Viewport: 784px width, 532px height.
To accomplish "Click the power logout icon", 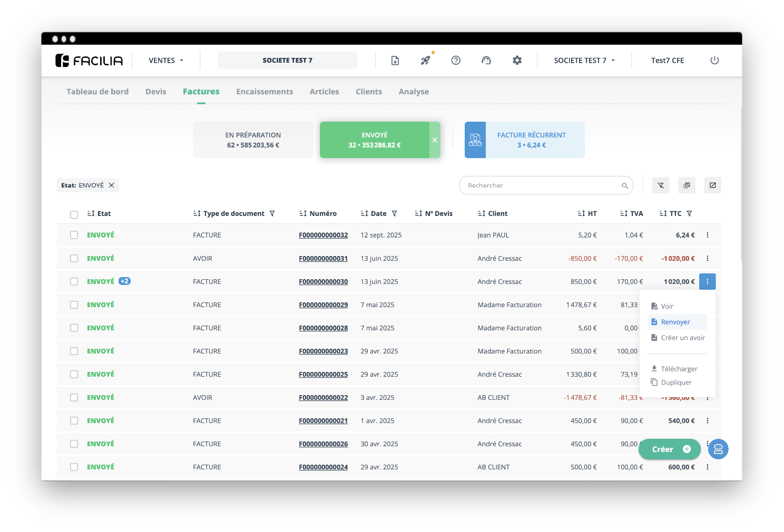I will [x=714, y=61].
